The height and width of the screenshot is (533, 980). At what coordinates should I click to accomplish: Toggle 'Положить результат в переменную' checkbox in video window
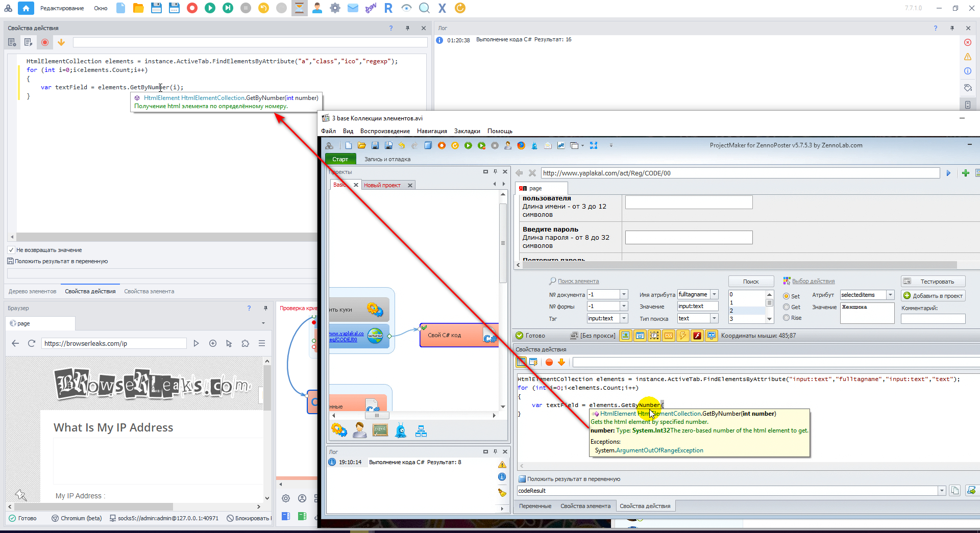tap(522, 479)
